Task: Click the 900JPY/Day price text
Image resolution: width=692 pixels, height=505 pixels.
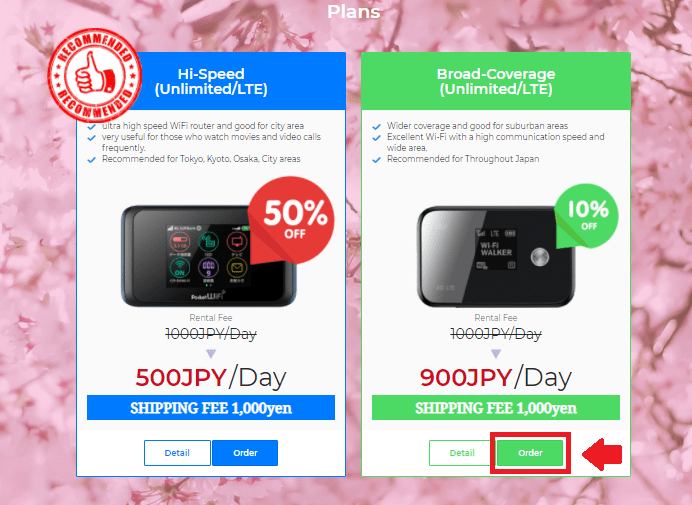Action: click(x=496, y=378)
